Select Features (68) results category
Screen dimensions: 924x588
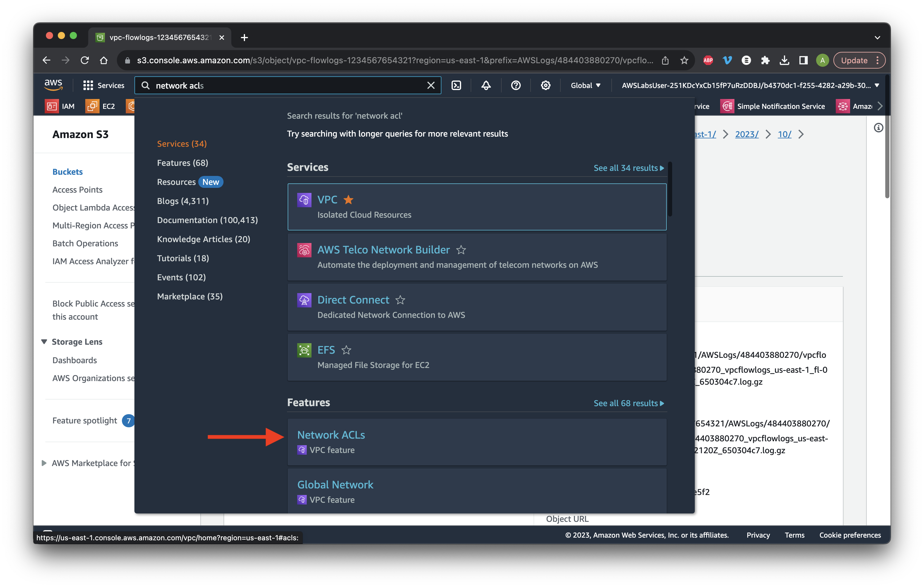[182, 163]
